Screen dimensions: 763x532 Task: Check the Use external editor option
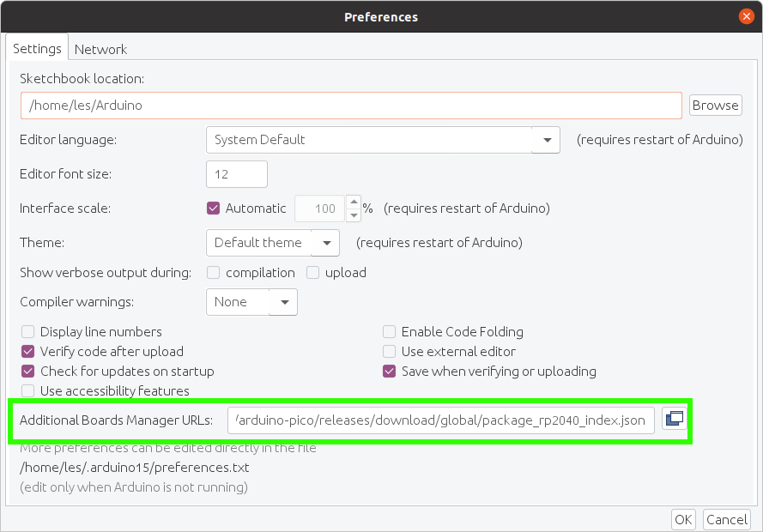tap(390, 352)
